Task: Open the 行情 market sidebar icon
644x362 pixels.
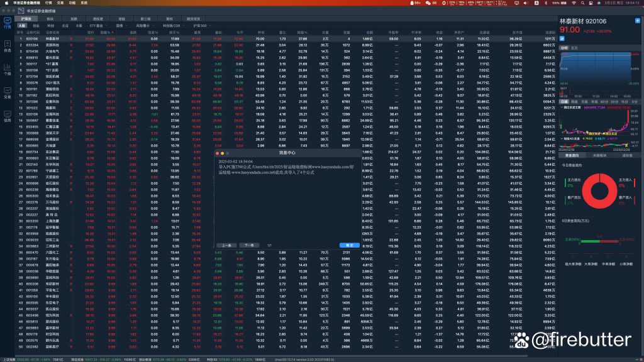Action: coord(7,24)
